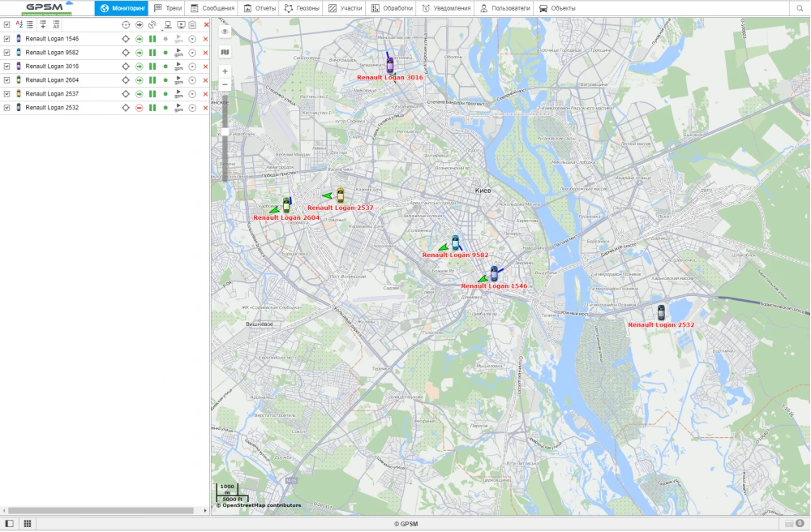This screenshot has height=532, width=811.
Task: Expand the options dropdown for Renault Logan 1546
Action: [x=192, y=38]
